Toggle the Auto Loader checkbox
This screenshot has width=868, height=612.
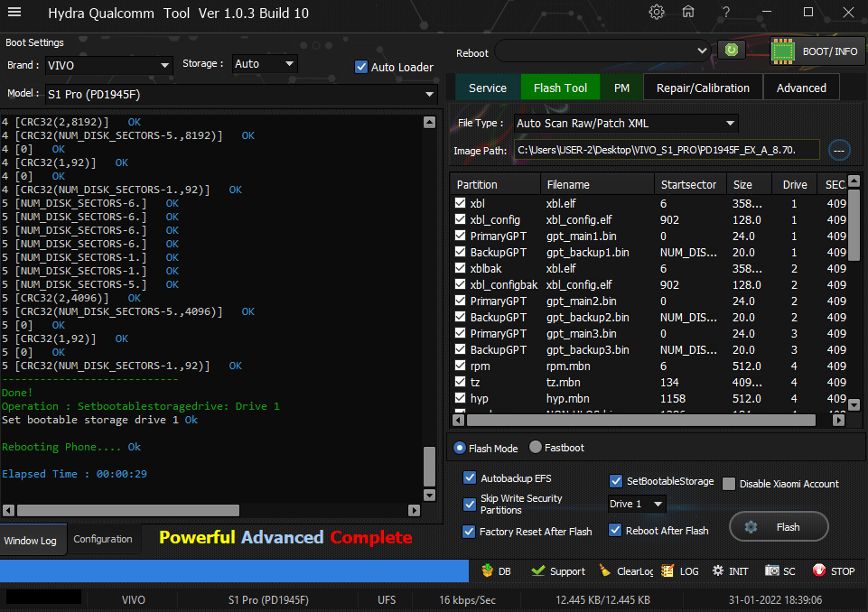[361, 67]
